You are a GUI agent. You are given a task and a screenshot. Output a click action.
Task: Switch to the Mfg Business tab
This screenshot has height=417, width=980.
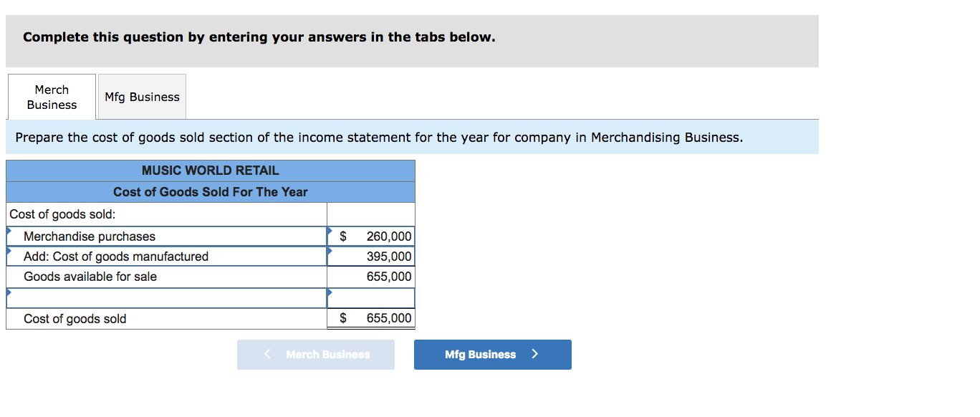click(x=141, y=96)
